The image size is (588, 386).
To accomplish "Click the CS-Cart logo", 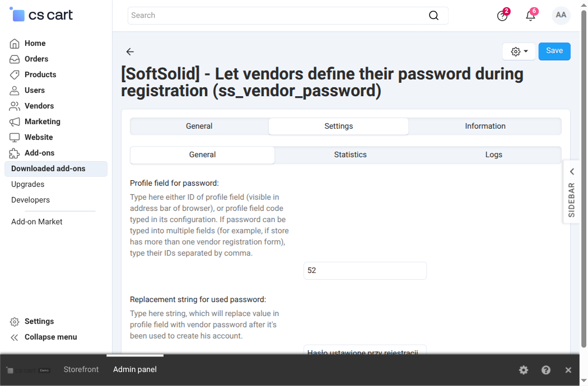I will pyautogui.click(x=41, y=15).
